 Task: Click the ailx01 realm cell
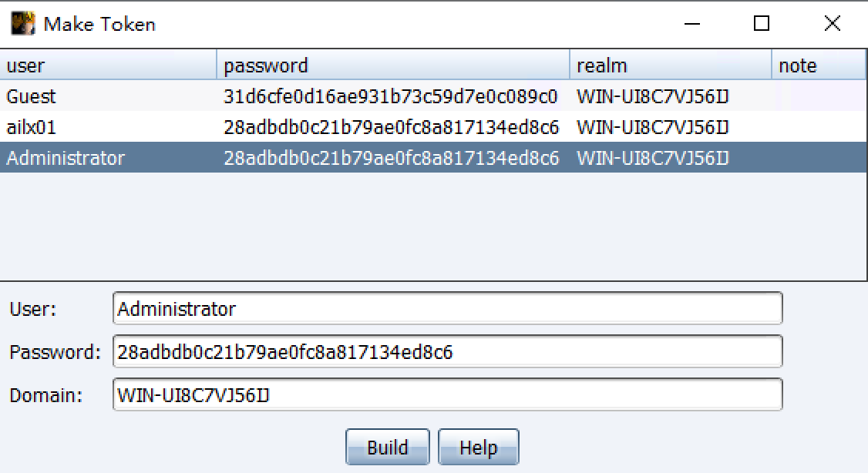652,127
